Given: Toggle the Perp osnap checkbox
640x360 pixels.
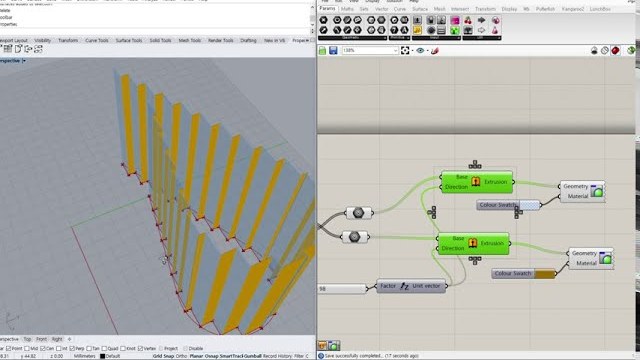Looking at the screenshot, I should (72, 349).
